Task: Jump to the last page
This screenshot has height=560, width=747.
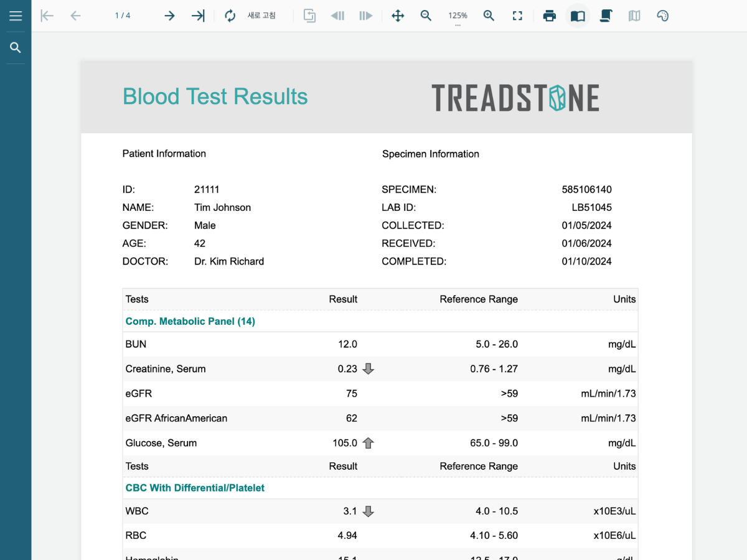Action: 198,16
